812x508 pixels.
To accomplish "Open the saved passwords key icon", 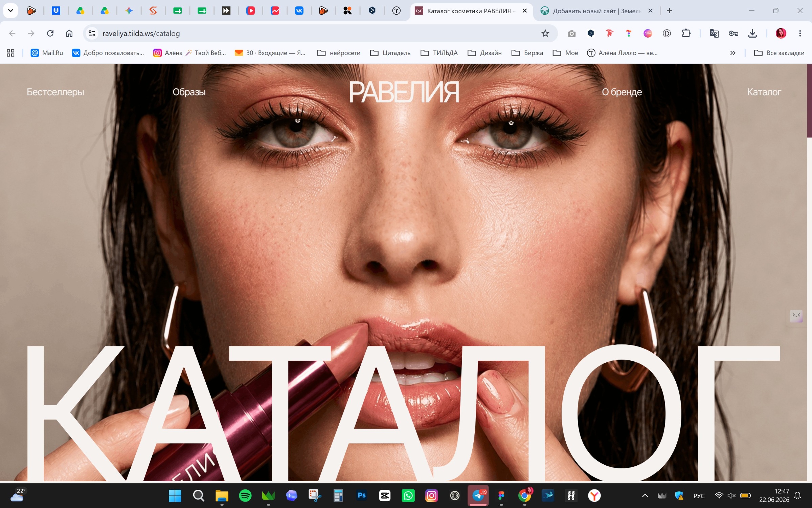I will (x=733, y=33).
